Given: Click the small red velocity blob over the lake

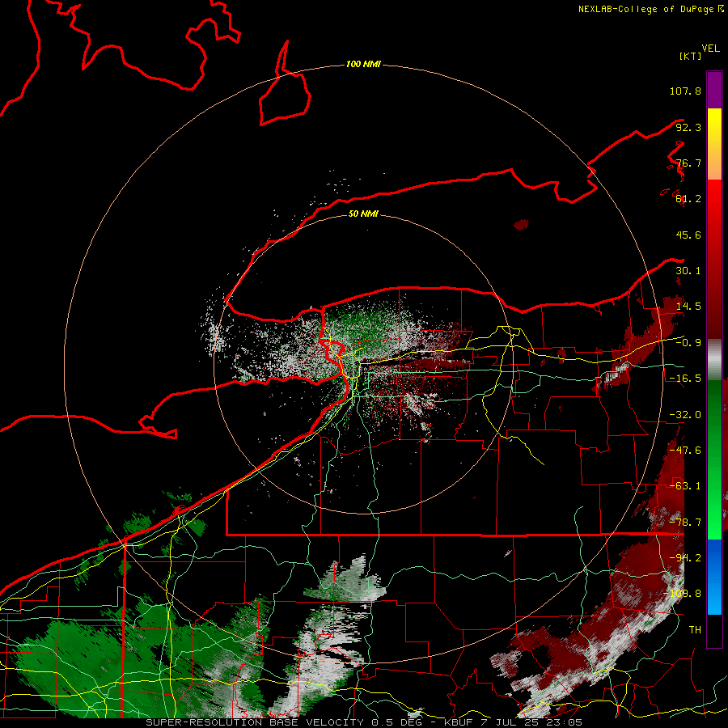Looking at the screenshot, I should point(522,225).
